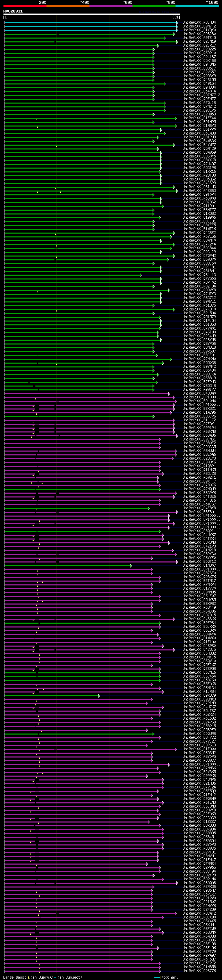The image size is (222, 980).
Task: Select the UniRef100_C3NVM1 label
Action: click(x=199, y=856)
